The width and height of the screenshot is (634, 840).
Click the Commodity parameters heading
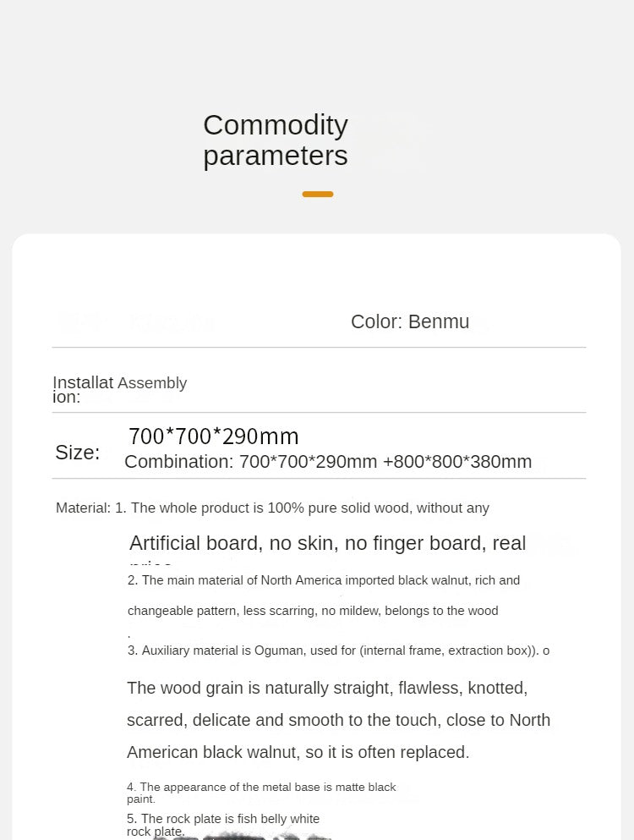click(276, 140)
